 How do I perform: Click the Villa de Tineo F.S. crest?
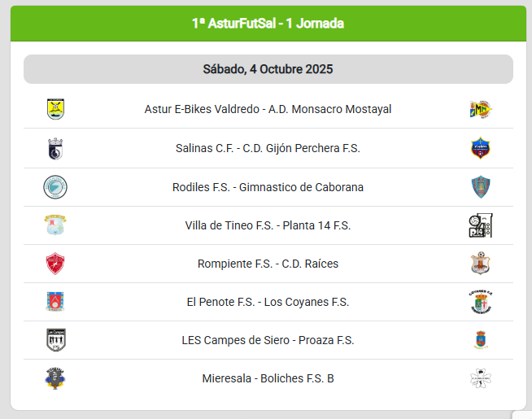pyautogui.click(x=55, y=225)
